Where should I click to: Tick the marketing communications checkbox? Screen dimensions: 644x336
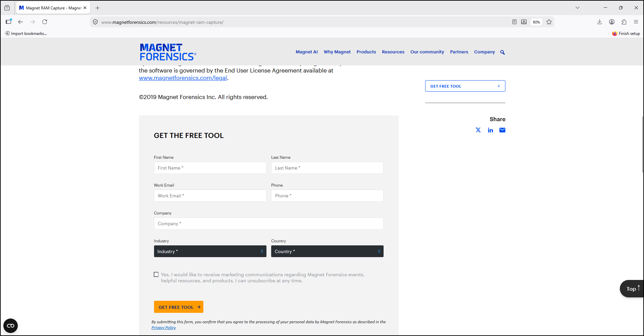point(156,275)
